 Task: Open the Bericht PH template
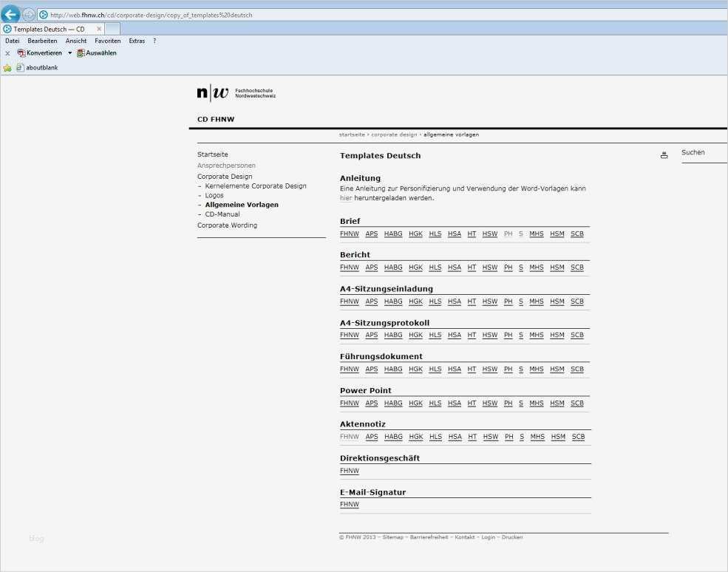(508, 268)
